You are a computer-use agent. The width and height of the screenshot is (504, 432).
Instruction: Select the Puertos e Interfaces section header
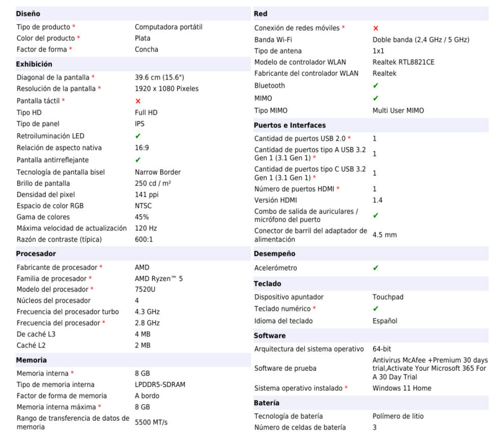(x=290, y=125)
